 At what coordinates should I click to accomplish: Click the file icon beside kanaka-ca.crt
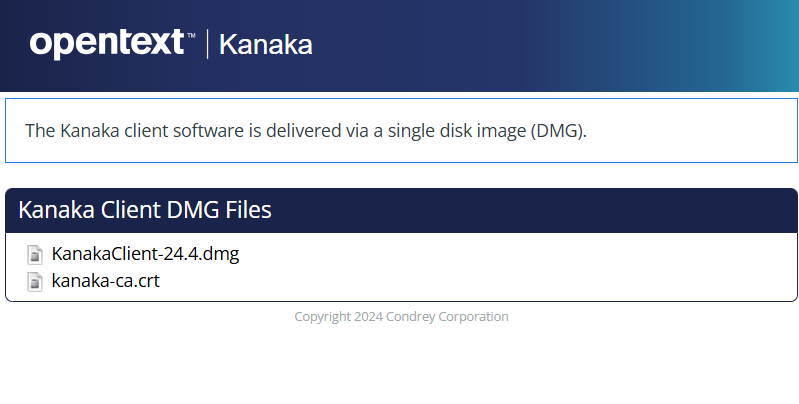click(x=35, y=281)
